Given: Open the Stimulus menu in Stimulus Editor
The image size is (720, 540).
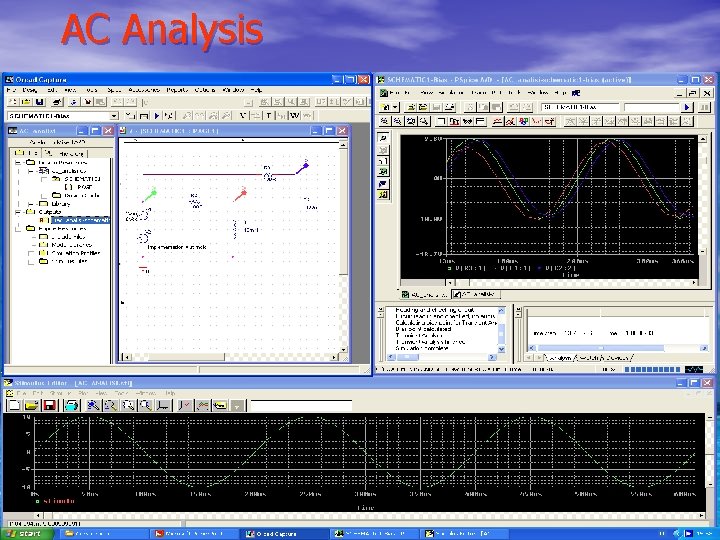Looking at the screenshot, I should click(60, 394).
